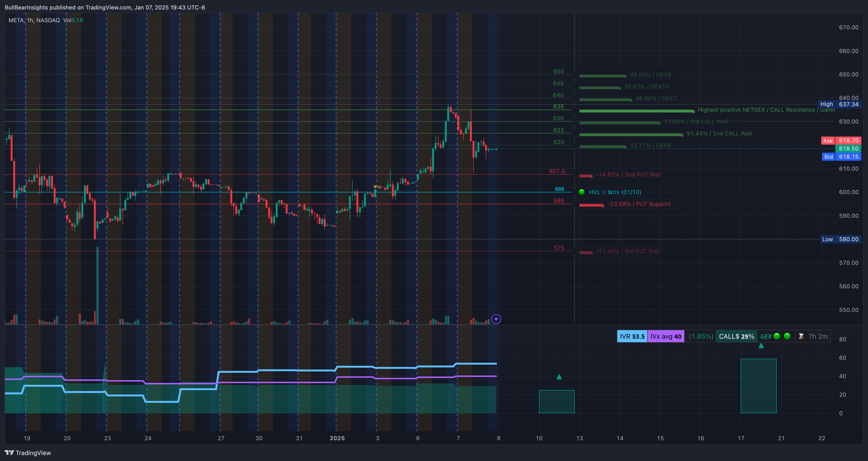
Task: Click the green 618.50 last price label
Action: pos(848,148)
